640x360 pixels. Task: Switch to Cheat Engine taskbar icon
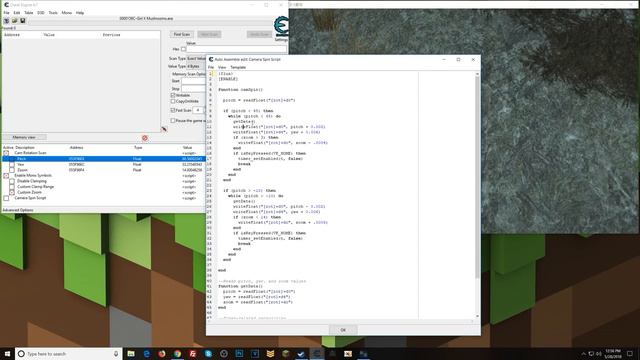[x=317, y=353]
